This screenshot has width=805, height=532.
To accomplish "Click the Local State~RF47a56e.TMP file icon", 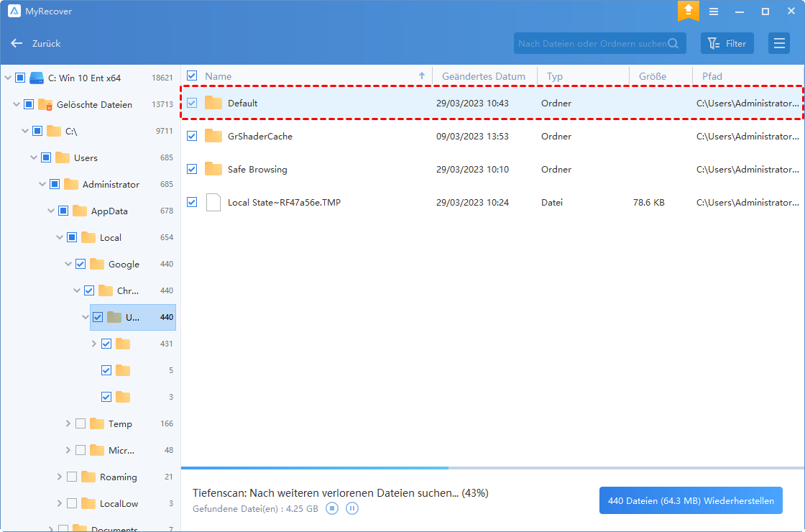I will (213, 202).
